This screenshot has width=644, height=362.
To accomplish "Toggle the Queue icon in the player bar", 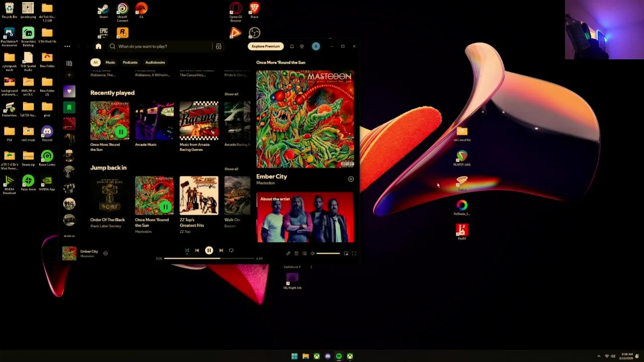I will pyautogui.click(x=296, y=253).
